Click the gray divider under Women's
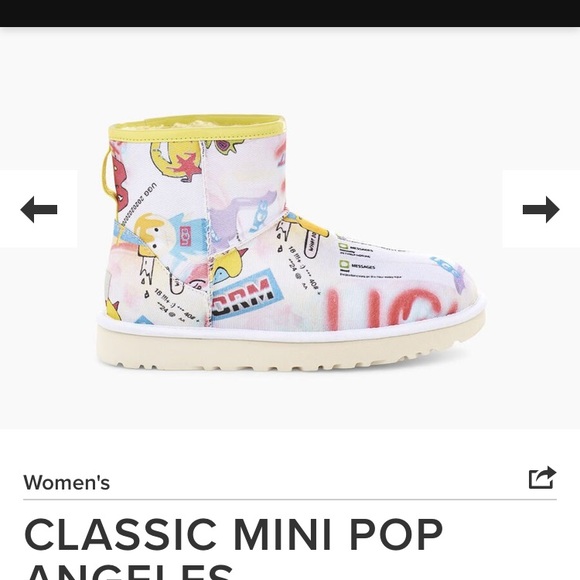Screen dimensions: 580x580 [x=290, y=499]
